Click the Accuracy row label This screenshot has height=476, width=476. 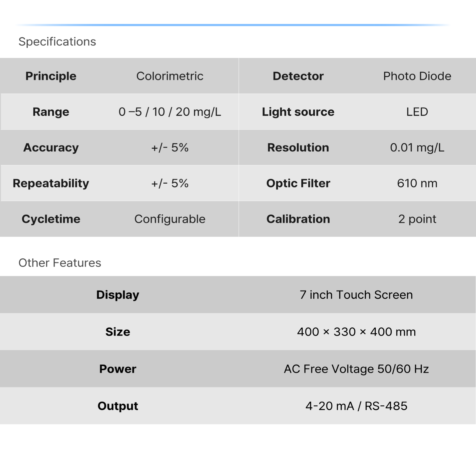click(51, 148)
